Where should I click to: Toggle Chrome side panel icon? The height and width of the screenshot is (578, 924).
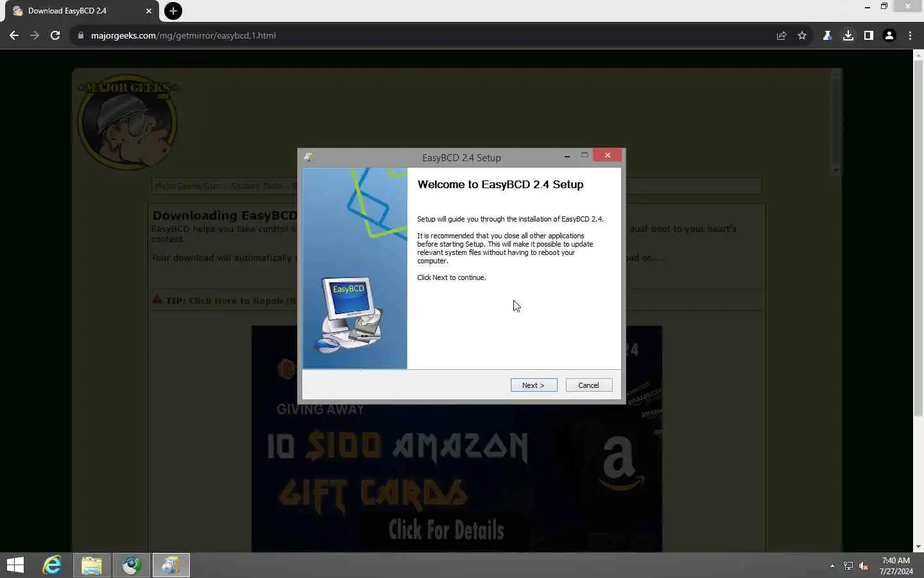(869, 35)
